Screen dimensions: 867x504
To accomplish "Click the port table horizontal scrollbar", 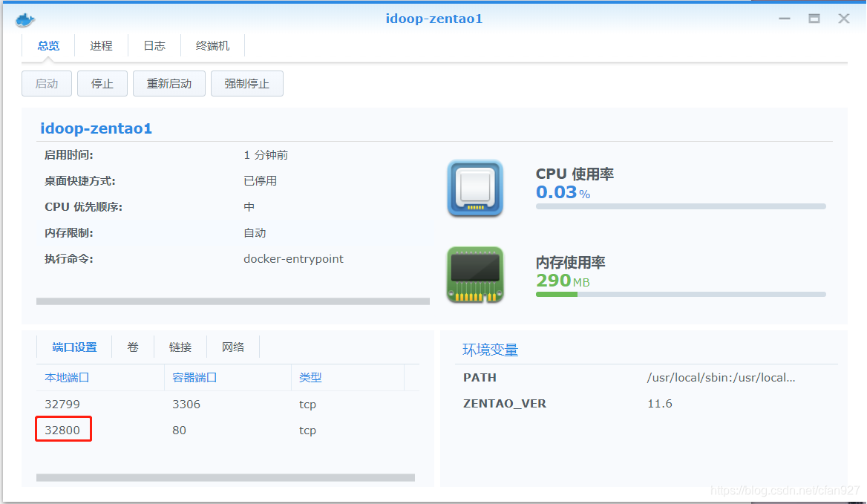I will [x=226, y=477].
